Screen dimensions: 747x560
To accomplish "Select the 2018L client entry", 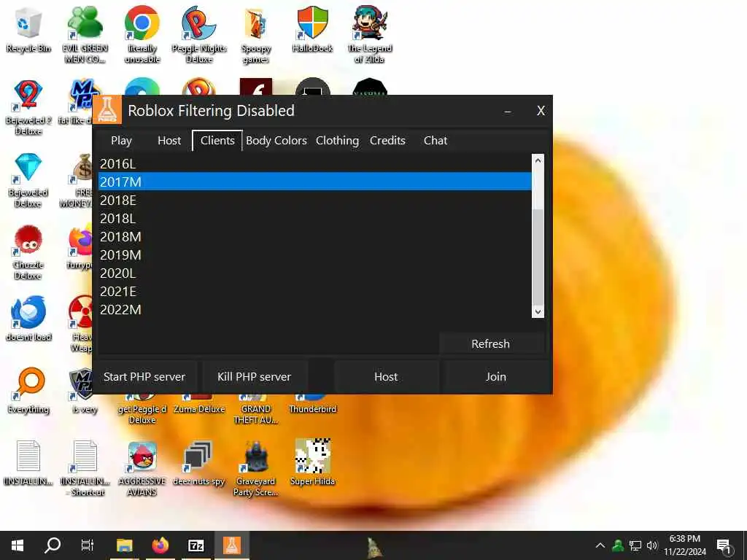I will click(x=314, y=218).
